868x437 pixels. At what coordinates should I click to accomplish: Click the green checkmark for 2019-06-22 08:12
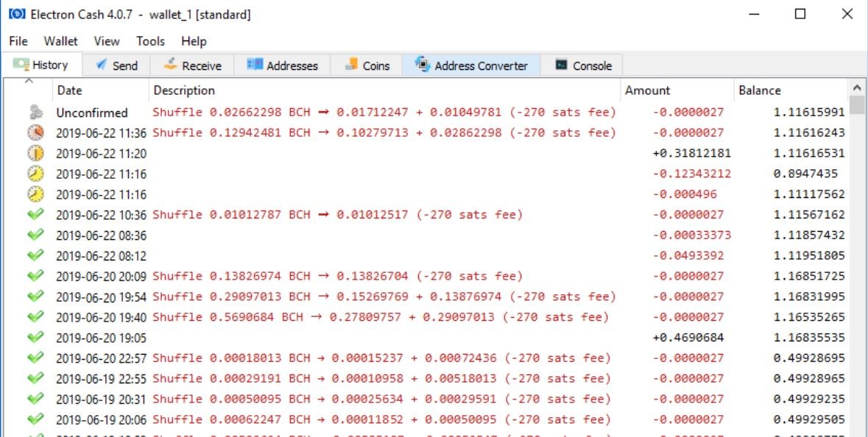35,255
